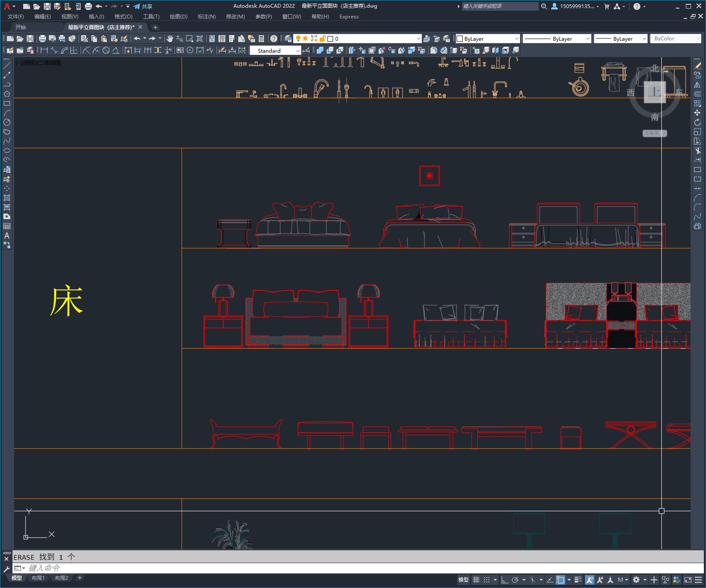
Task: Select the Move tool in Modify toolbar
Action: [697, 113]
